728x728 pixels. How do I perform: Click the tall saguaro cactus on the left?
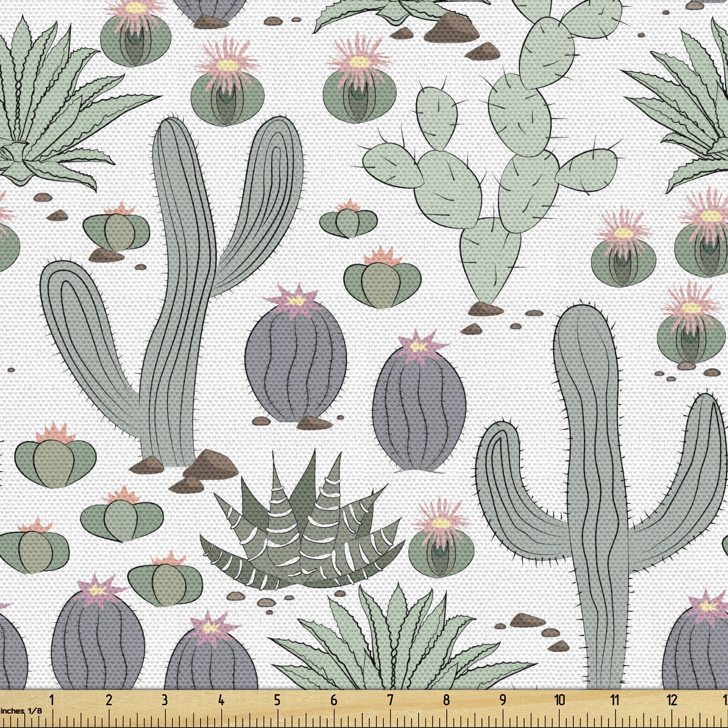pos(180,291)
